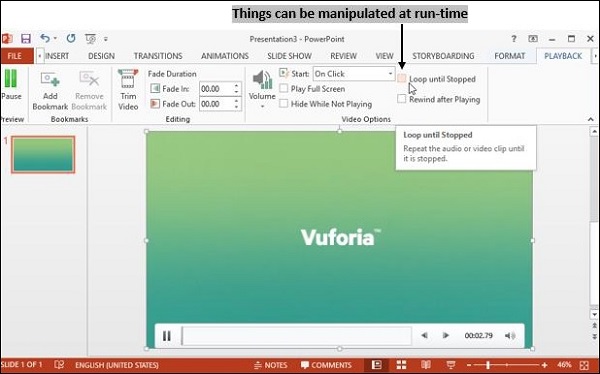Switch to the TRANSITIONS tab
Image resolution: width=600 pixels, height=374 pixels.
pos(158,56)
